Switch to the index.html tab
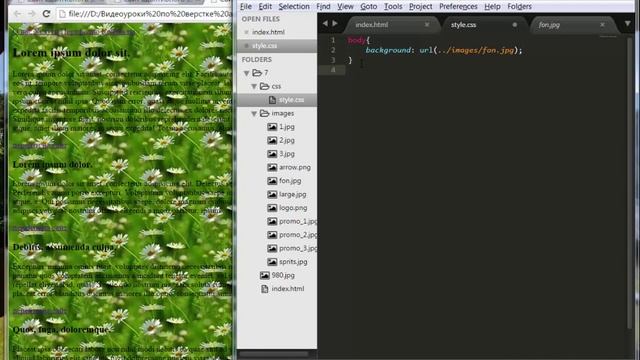640x360 pixels. (371, 24)
